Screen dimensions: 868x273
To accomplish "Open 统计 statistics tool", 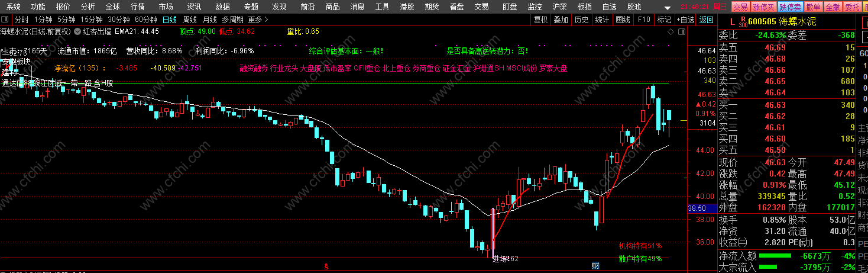I will [602, 20].
